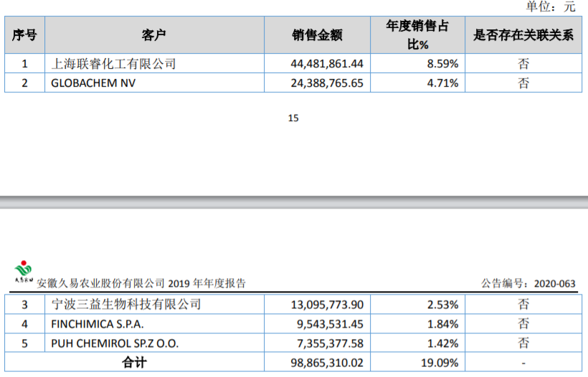This screenshot has height=377, width=588.
Task: Click the 合计 total row label
Action: point(134,363)
